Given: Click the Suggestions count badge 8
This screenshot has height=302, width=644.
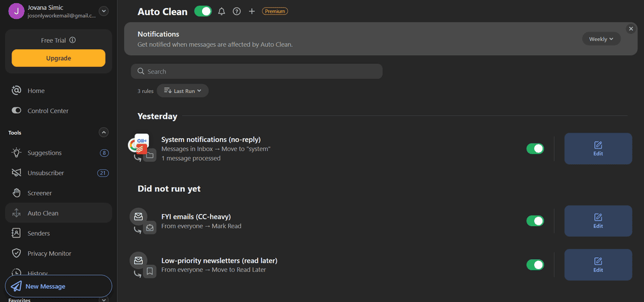Looking at the screenshot, I should (104, 153).
